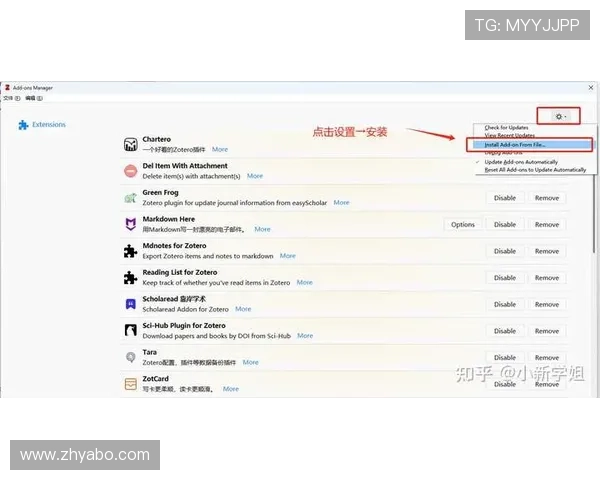Click the blue Extensions puzzle icon in sidebar
Screen dimensions: 600x480
[x=23, y=125]
